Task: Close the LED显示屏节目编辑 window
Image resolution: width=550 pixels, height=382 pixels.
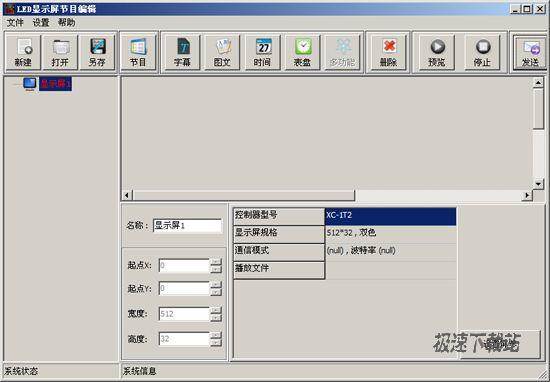Action: click(539, 9)
